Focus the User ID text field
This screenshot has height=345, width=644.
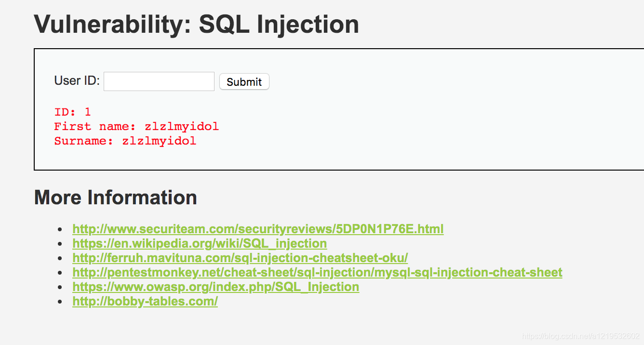pos(159,81)
